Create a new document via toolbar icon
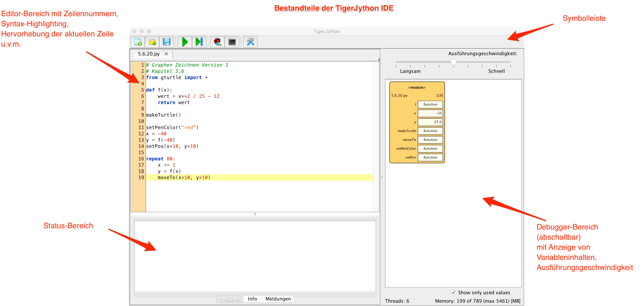The height and width of the screenshot is (306, 644). tap(138, 42)
